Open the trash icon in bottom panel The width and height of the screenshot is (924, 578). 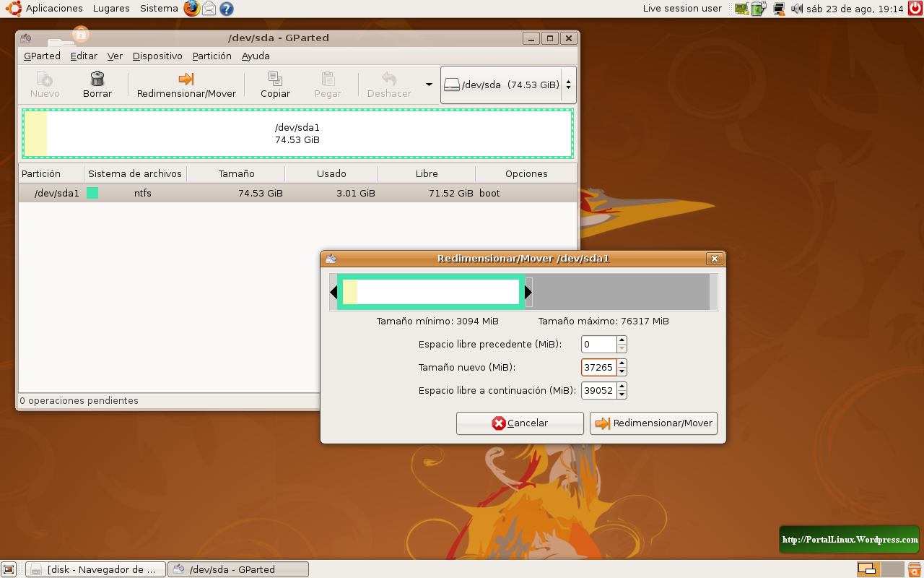coord(914,569)
